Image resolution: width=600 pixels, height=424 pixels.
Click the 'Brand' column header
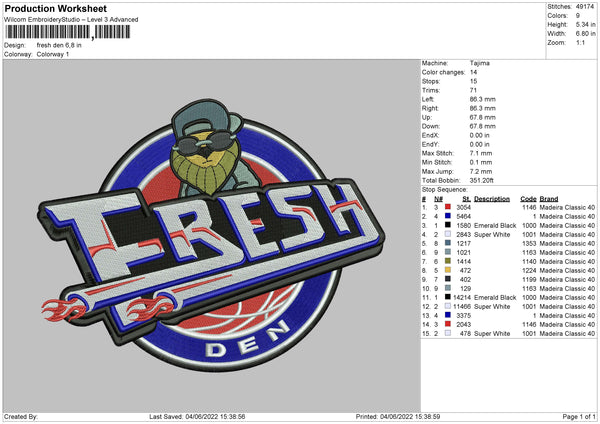549,199
